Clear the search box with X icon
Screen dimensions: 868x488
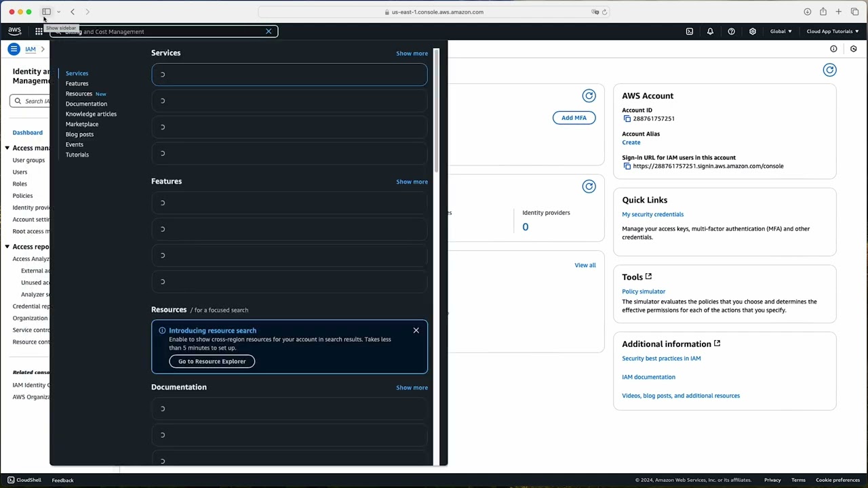(x=269, y=31)
